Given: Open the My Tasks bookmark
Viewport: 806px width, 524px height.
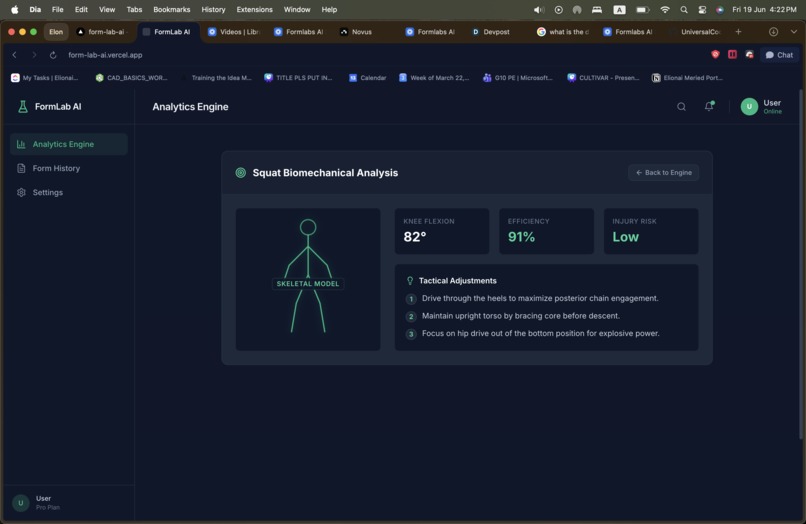Looking at the screenshot, I should [x=45, y=78].
